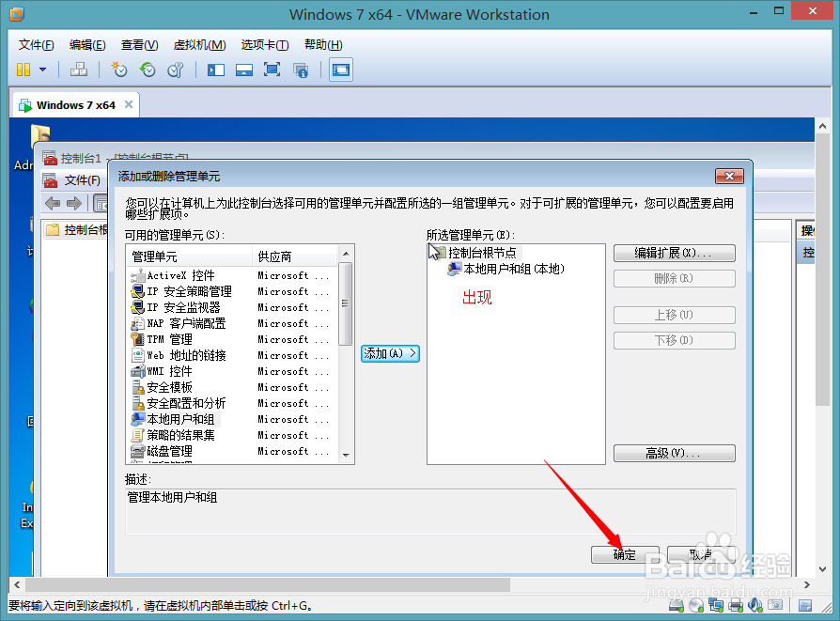Click the 高级(V)... button
Image resolution: width=840 pixels, height=621 pixels.
pyautogui.click(x=674, y=453)
